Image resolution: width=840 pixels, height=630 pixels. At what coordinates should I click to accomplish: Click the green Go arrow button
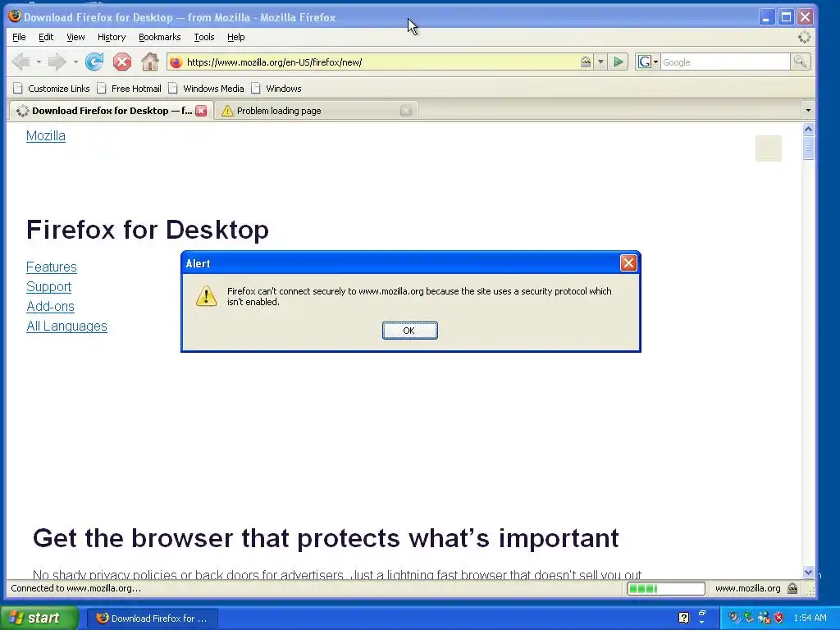point(619,62)
